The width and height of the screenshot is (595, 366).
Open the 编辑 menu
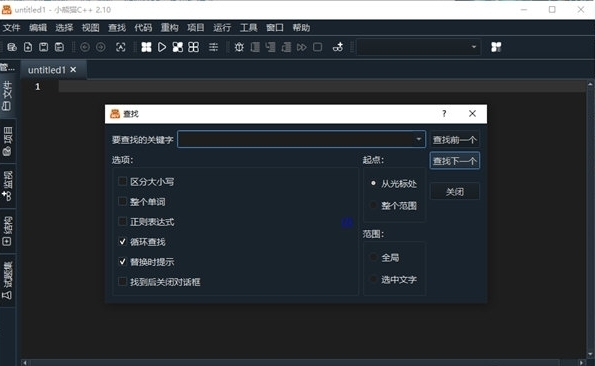pos(38,28)
